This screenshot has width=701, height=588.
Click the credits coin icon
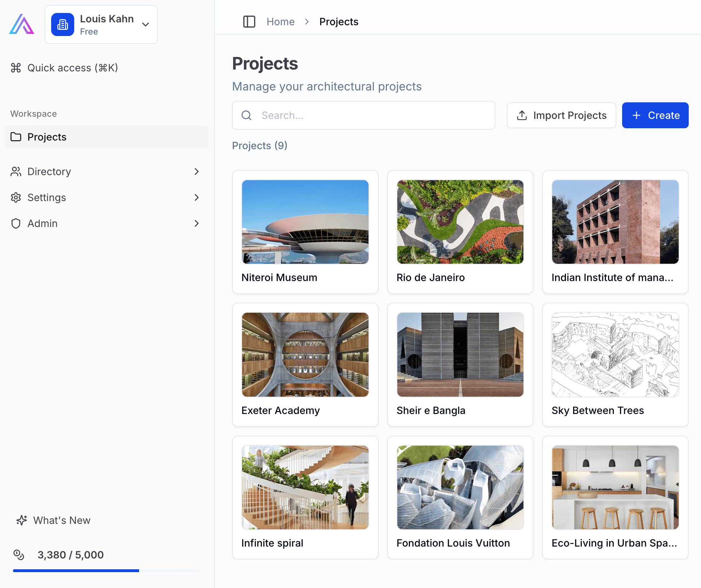[19, 555]
